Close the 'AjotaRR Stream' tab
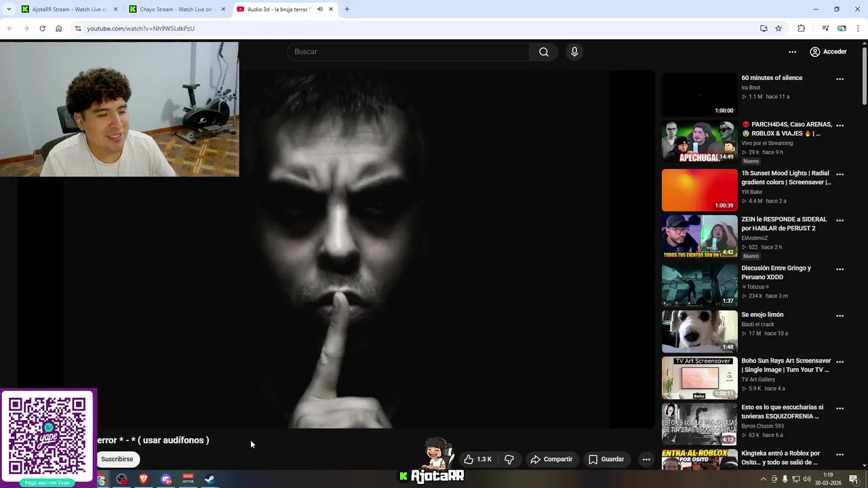The width and height of the screenshot is (868, 488). 115,9
